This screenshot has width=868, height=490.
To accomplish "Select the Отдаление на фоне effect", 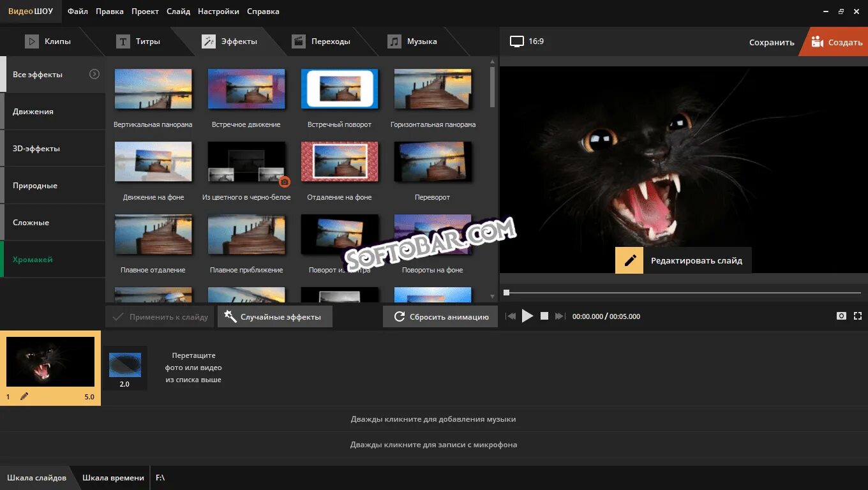I will (x=340, y=162).
